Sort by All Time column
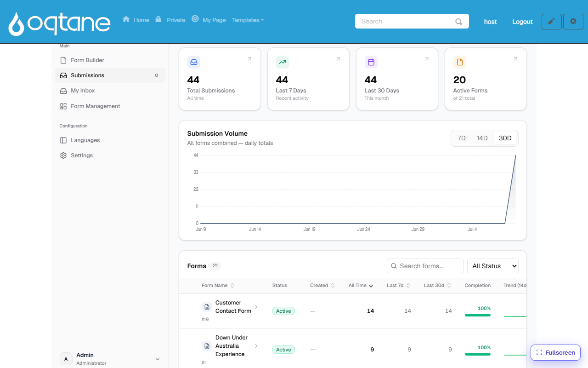 [361, 286]
